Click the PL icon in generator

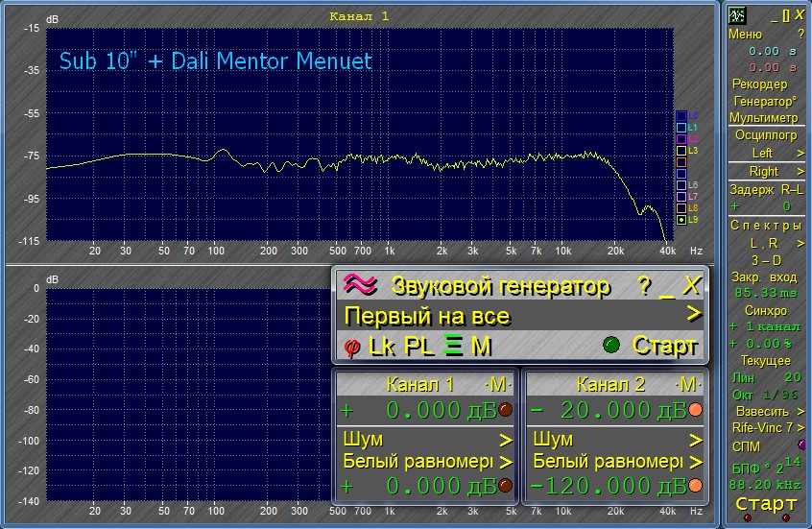[418, 346]
